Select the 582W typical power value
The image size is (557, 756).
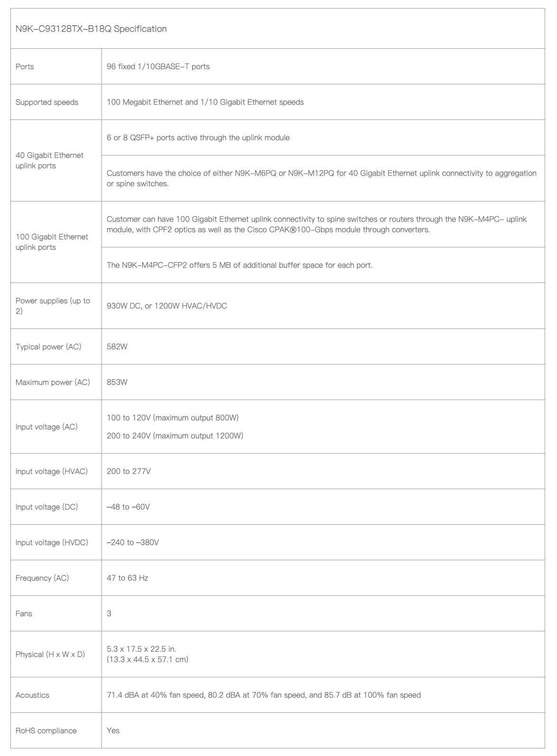click(x=117, y=346)
